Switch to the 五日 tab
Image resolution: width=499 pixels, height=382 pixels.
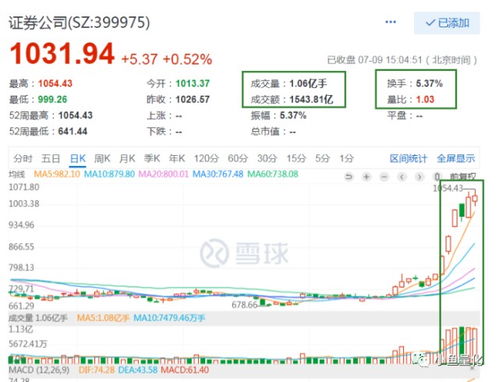(x=51, y=158)
